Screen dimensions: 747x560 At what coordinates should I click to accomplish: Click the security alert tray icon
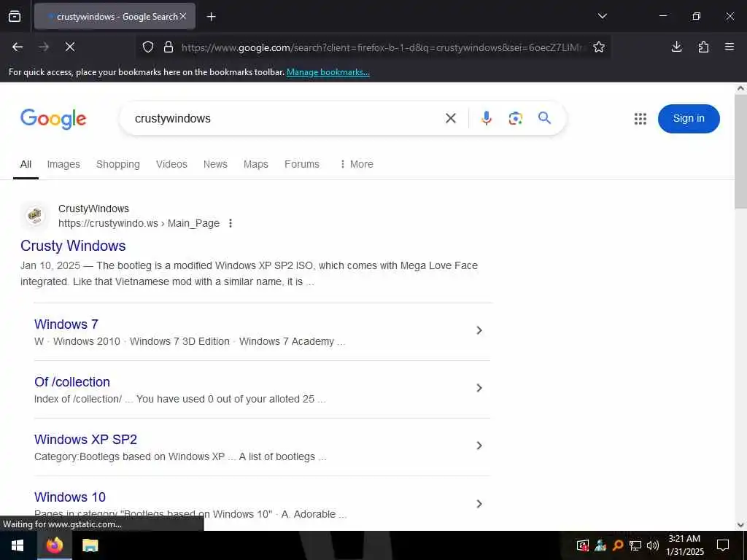583,545
